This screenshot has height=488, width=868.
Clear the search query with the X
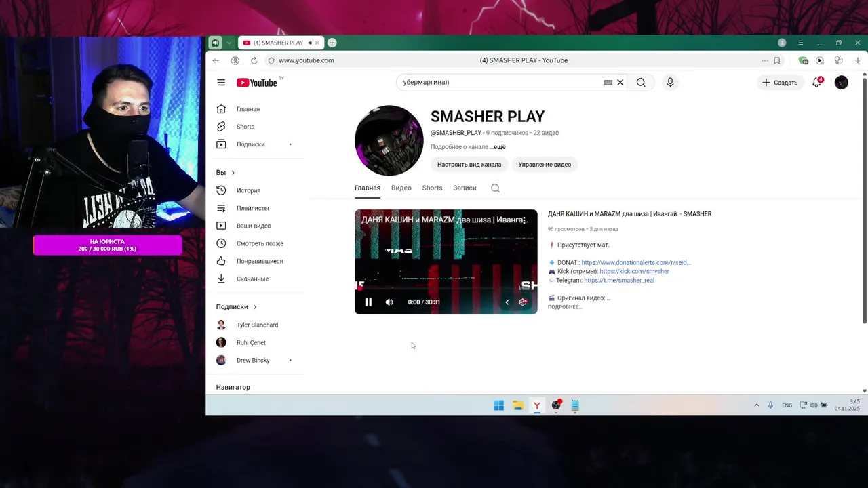click(x=620, y=83)
